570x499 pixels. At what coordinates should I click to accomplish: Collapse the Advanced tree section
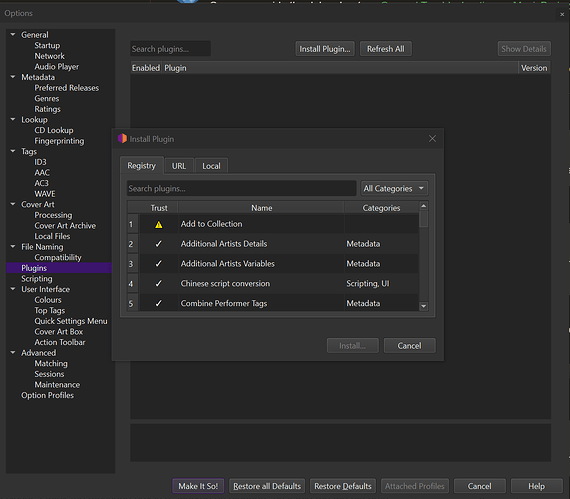(13, 353)
